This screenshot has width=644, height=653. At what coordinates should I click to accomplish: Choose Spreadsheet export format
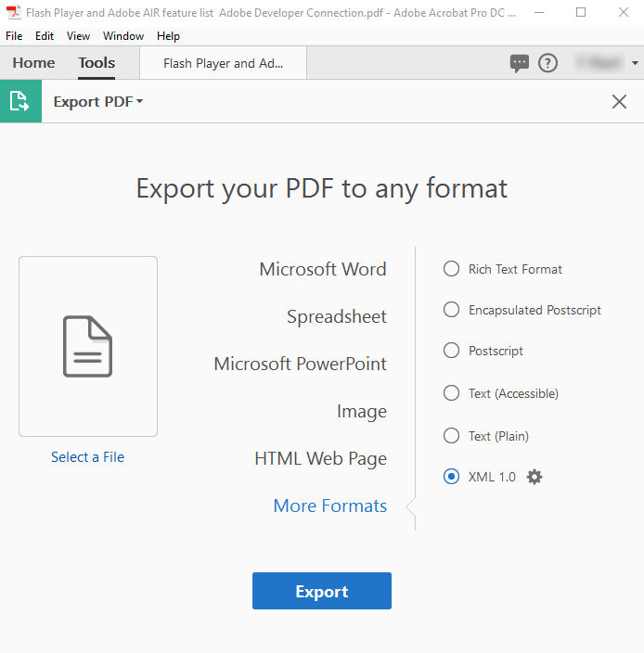tap(337, 316)
